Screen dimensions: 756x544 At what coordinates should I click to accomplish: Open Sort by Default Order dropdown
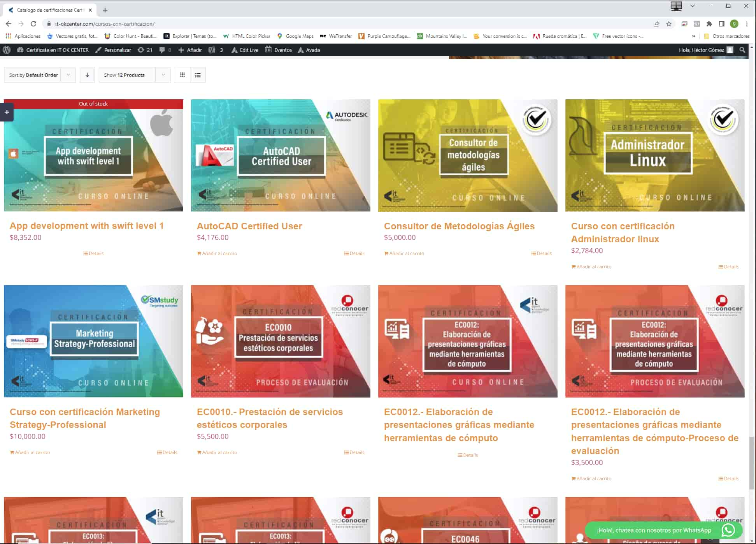[39, 75]
